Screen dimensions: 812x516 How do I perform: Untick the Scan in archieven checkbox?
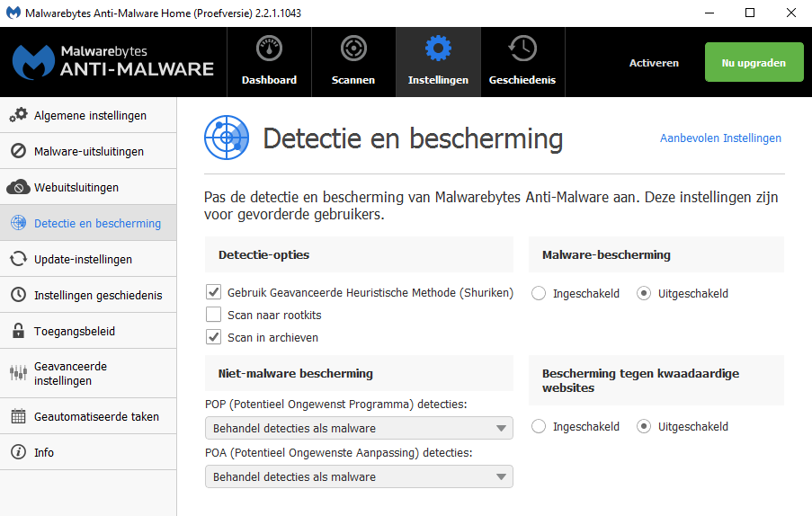(x=214, y=337)
